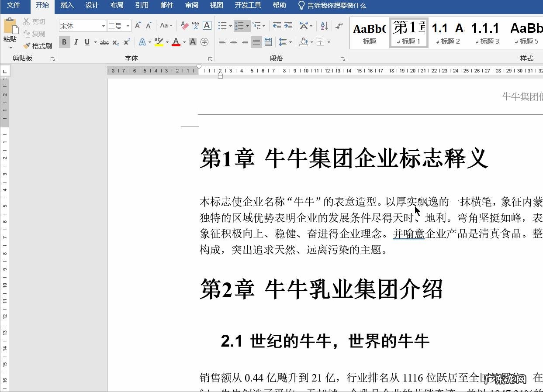Enable justified paragraph alignment
Viewport: 543px width, 392px height.
[256, 42]
